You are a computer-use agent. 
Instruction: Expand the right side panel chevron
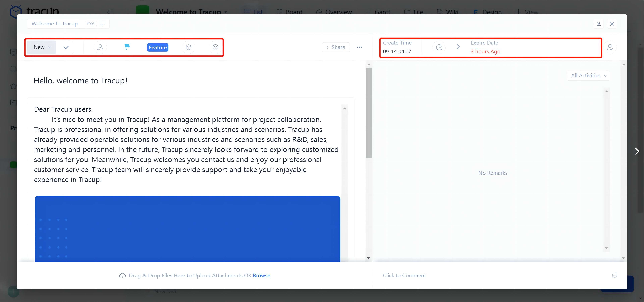(x=637, y=151)
